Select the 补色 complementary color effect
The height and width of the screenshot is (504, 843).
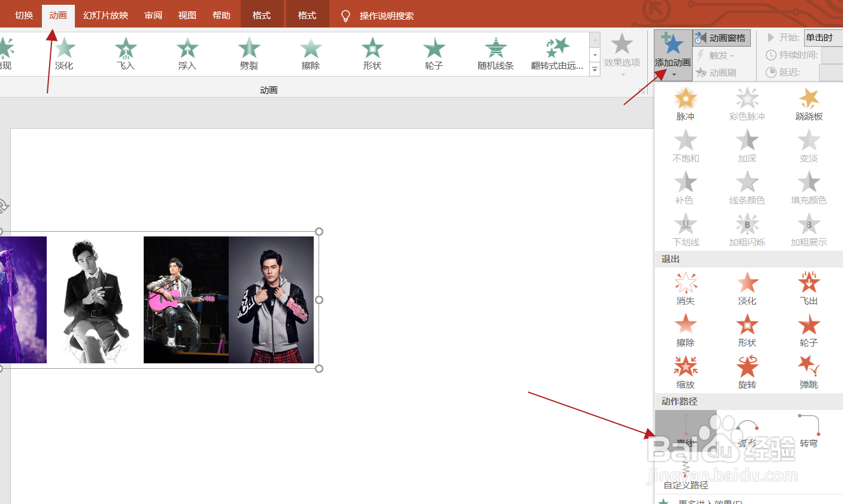click(686, 188)
